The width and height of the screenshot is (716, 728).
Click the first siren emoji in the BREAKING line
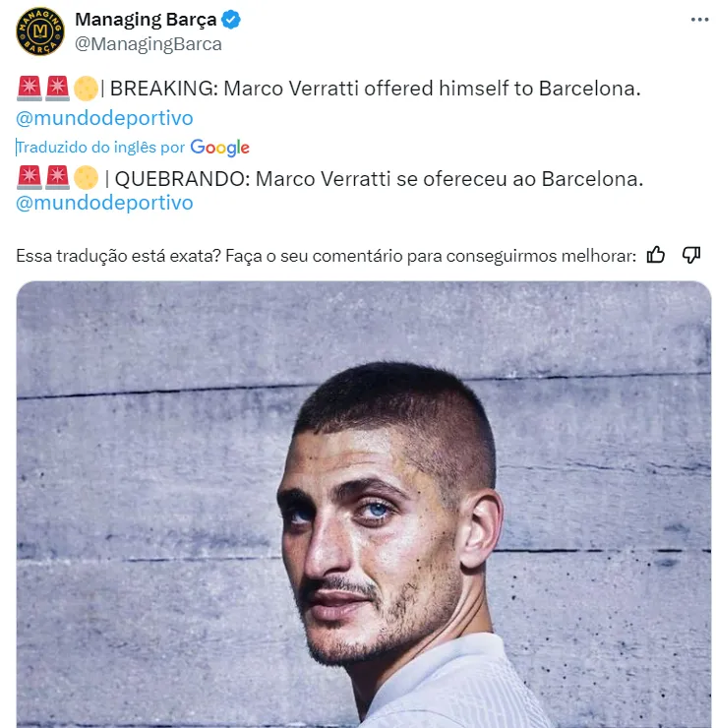(x=30, y=89)
